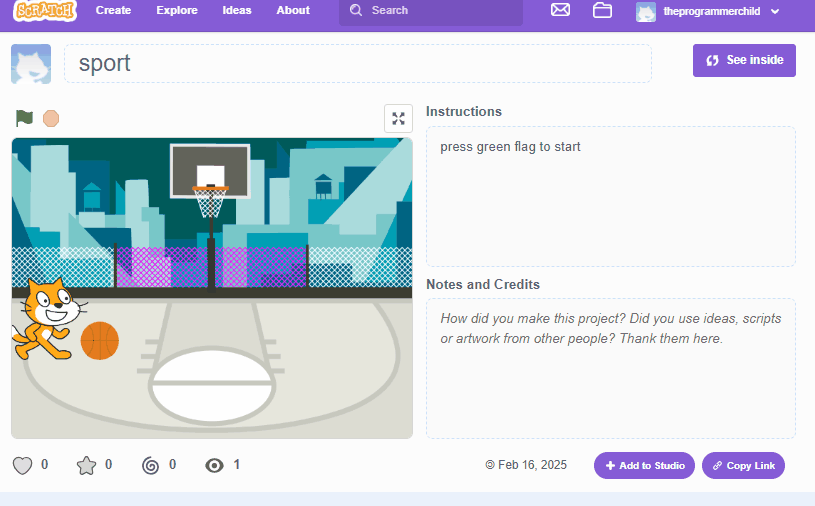The height and width of the screenshot is (506, 815).
Task: Enter full screen stage mode
Action: click(x=399, y=118)
